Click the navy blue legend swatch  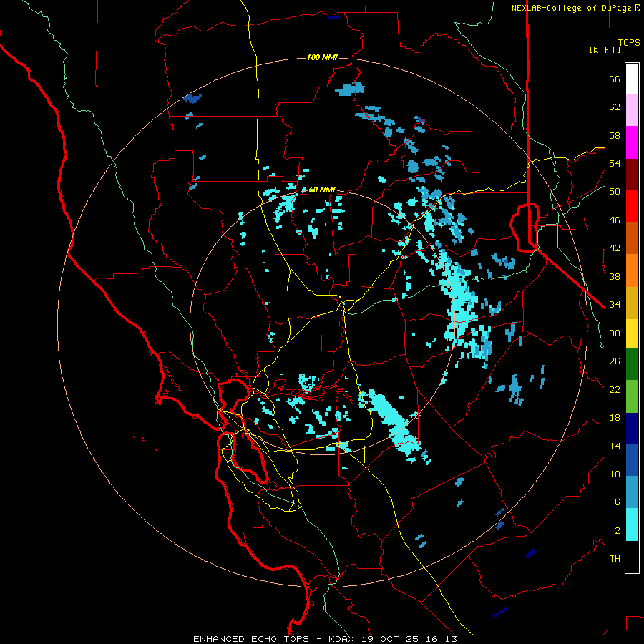coord(632,429)
